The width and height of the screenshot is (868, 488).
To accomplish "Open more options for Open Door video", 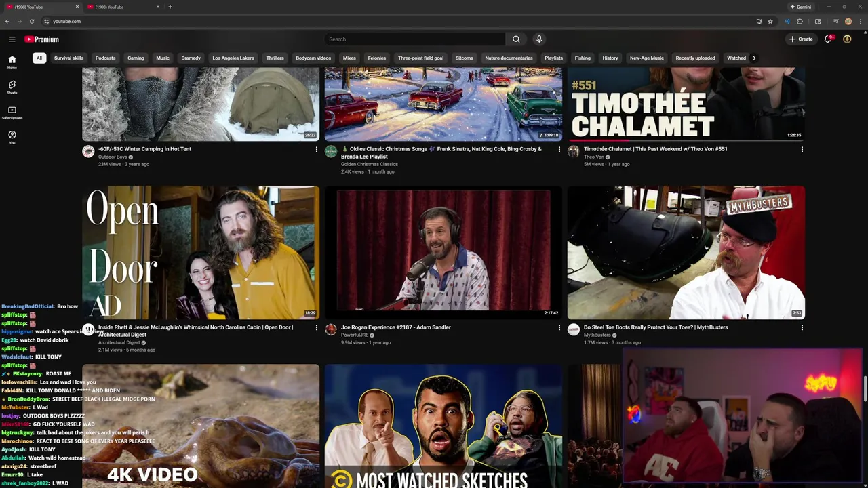I will (x=316, y=327).
